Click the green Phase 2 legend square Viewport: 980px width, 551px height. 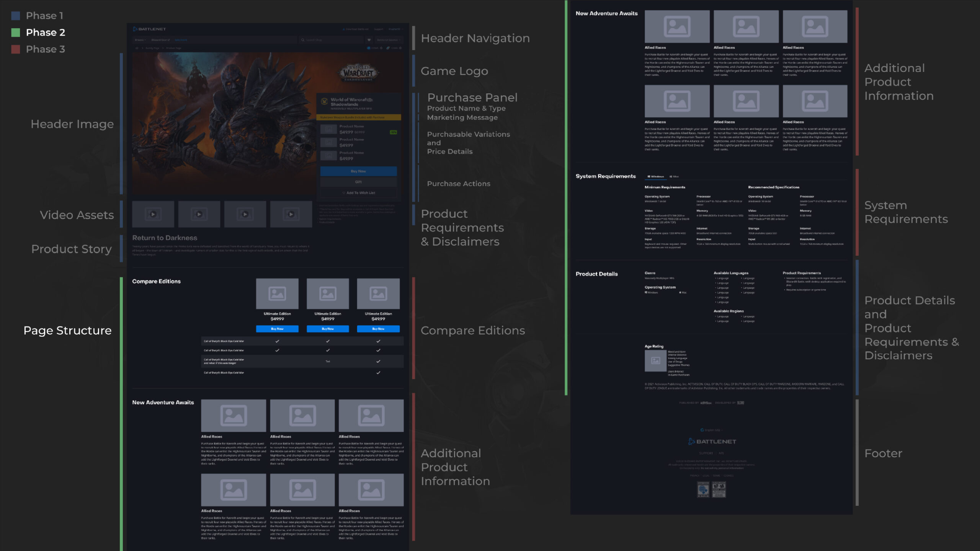16,33
